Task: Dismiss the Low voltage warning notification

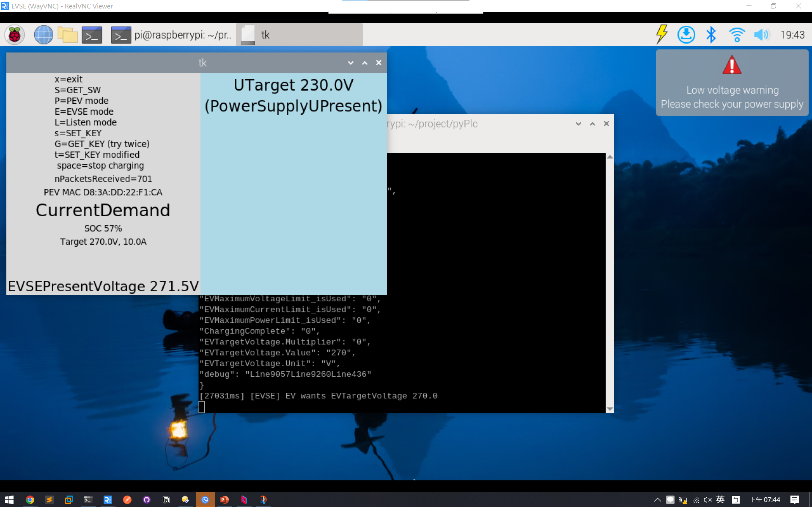Action: (732, 83)
